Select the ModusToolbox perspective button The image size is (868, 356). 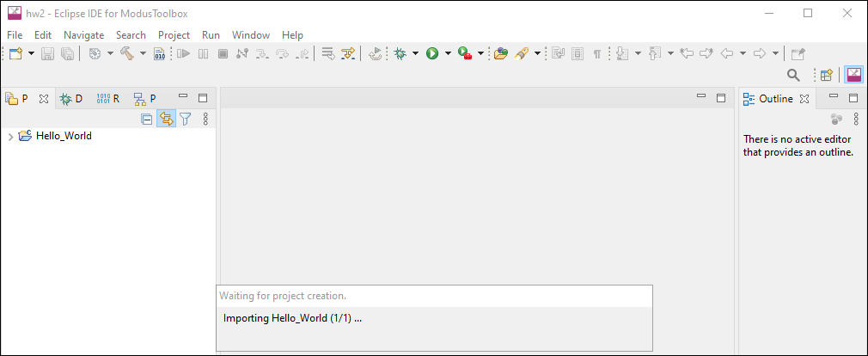854,75
